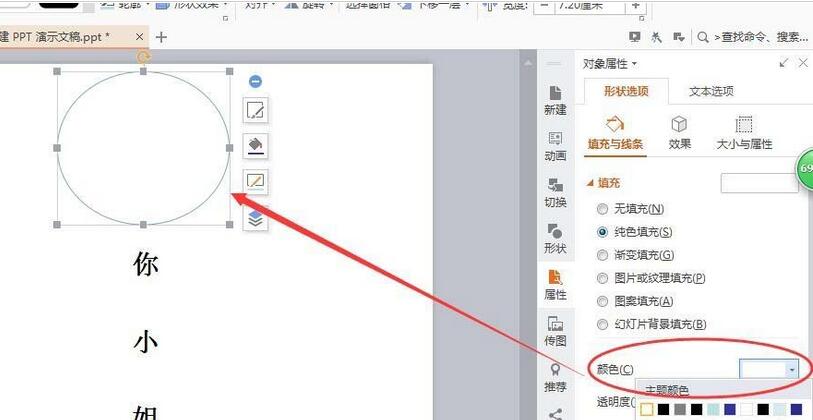Collapse the floating shape toolbar with the minus icon
The image size is (813, 420).
pyautogui.click(x=255, y=81)
